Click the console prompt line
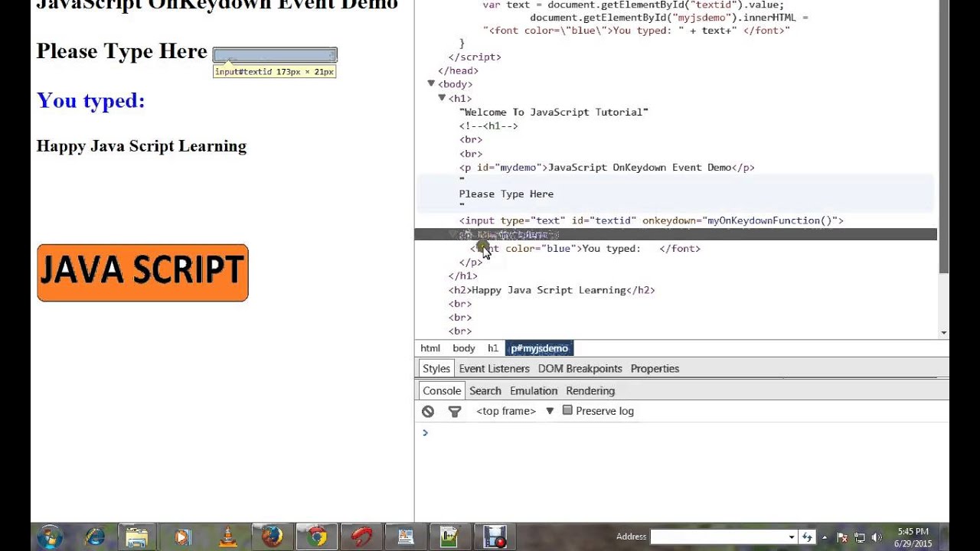Image resolution: width=980 pixels, height=551 pixels. coord(681,433)
